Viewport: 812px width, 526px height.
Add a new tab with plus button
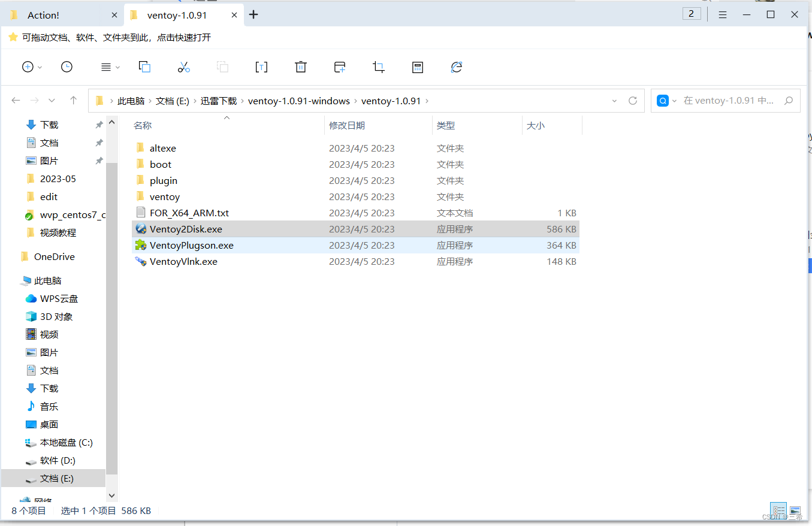pyautogui.click(x=253, y=14)
